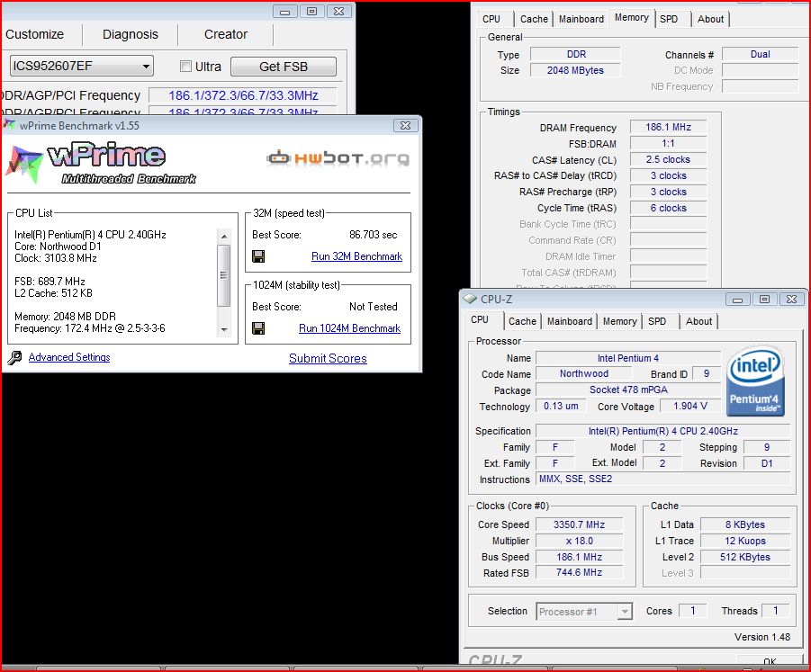Viewport: 811px width, 672px height.
Task: Close the front CPU-Z window
Action: point(791,300)
